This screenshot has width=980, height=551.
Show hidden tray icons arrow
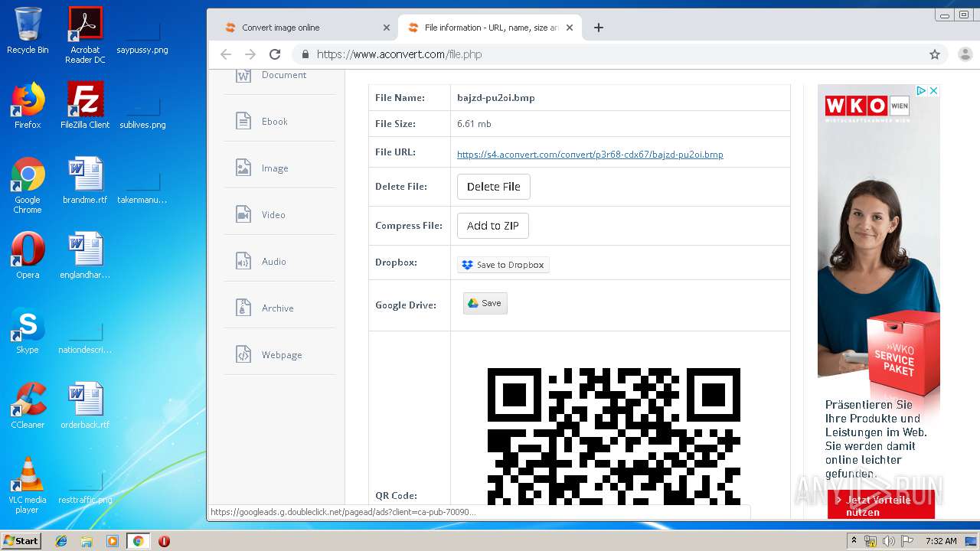(x=854, y=541)
